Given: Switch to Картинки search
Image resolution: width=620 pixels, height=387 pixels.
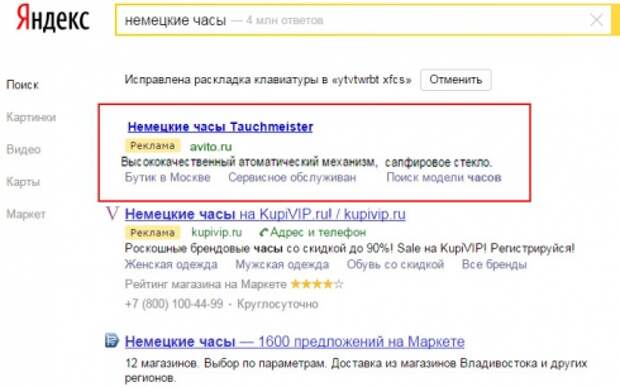Looking at the screenshot, I should 31,117.
